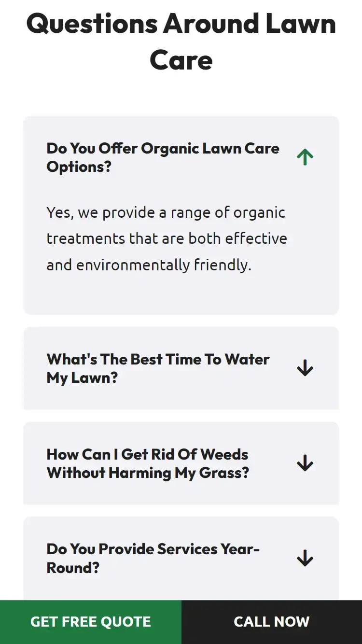The image size is (362, 644).
Task: Collapse "Do You Offer Organic Lawn Care" question
Action: click(163, 148)
